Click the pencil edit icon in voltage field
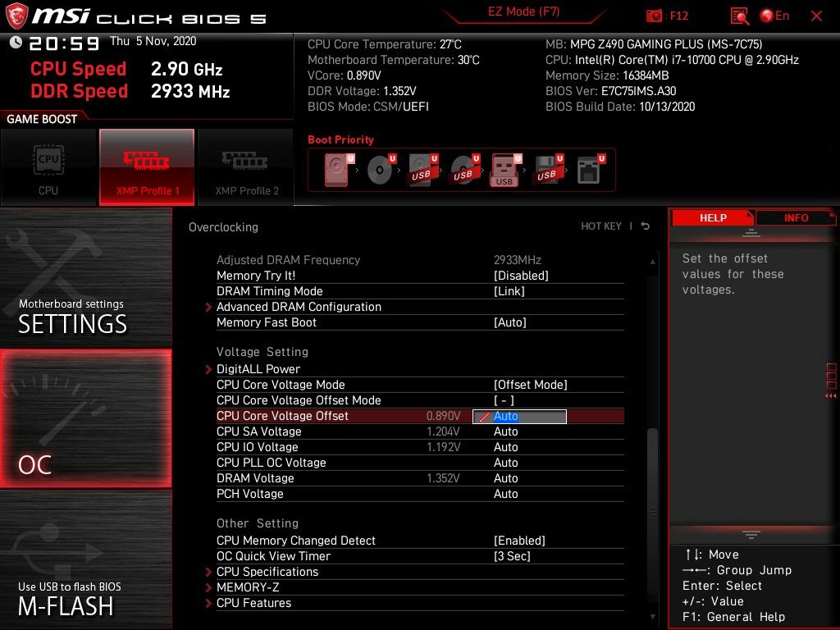 tap(484, 416)
